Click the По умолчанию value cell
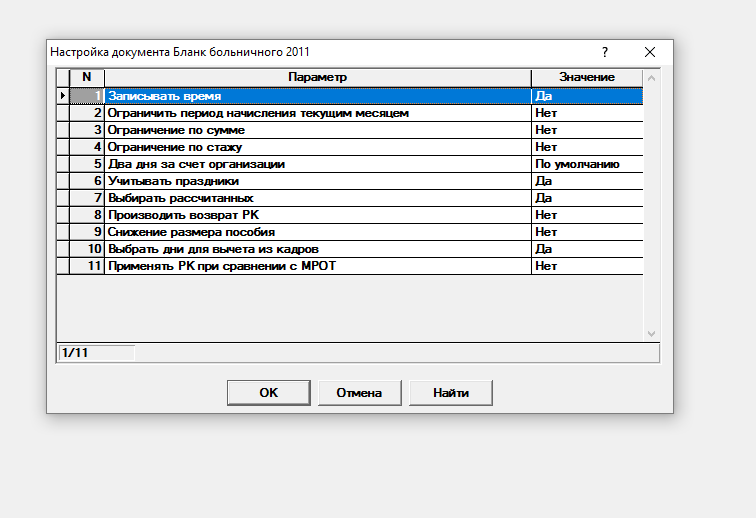Viewport: 756px width, 518px height. tap(587, 164)
